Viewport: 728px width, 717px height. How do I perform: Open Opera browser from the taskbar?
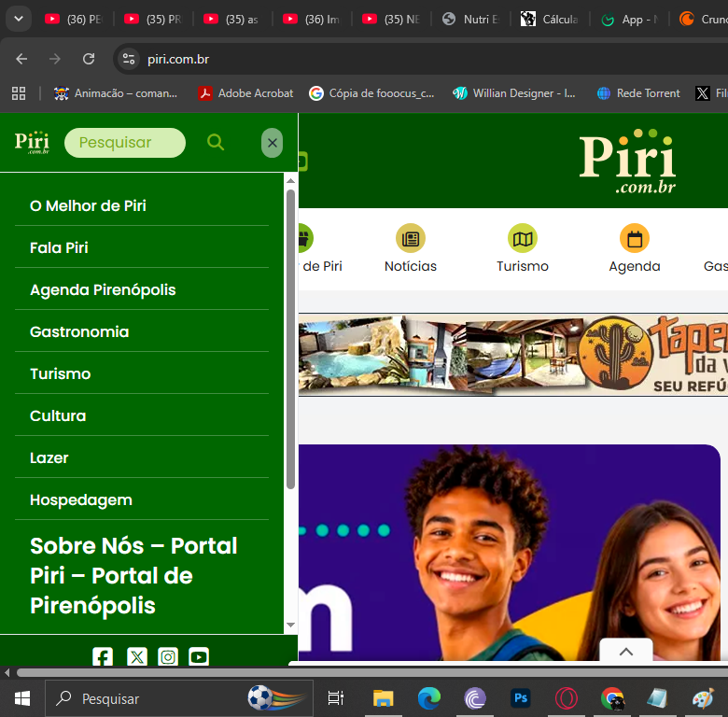pyautogui.click(x=566, y=698)
